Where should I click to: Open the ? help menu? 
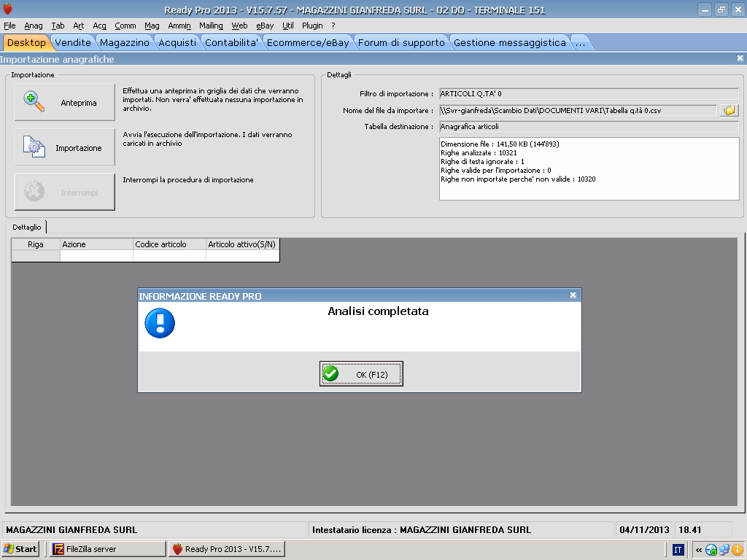(333, 26)
